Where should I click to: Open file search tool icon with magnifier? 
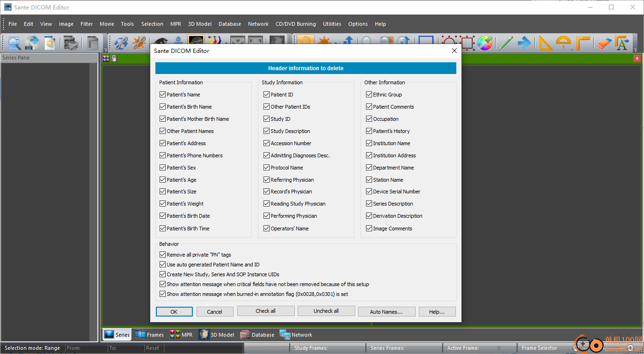15,43
